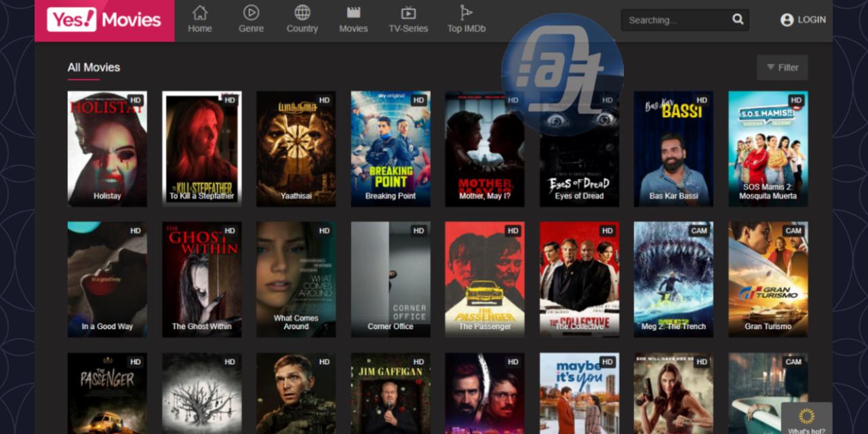
Task: Click the LOGIN user icon
Action: (x=787, y=20)
